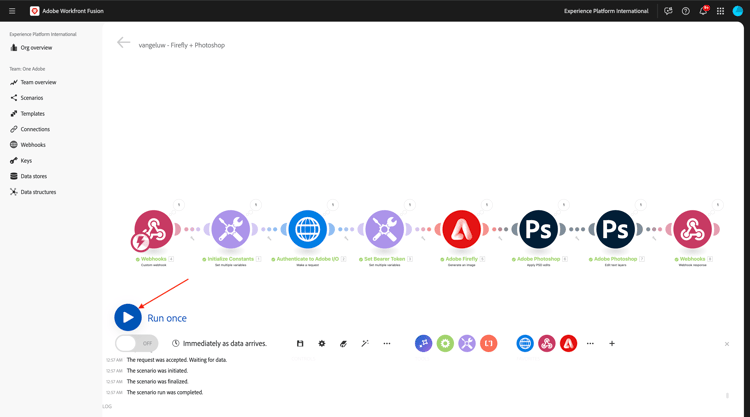Open the Adobe Photoshop Edit text layers module
This screenshot has width=750, height=417.
tap(616, 229)
